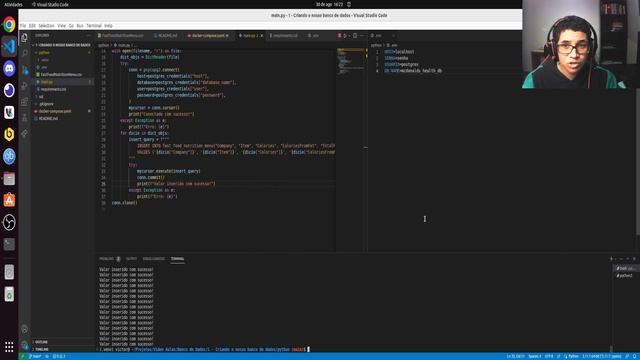This screenshot has height=360, width=640.
Task: Expand the venv folder in Explorer
Action: (x=62, y=60)
